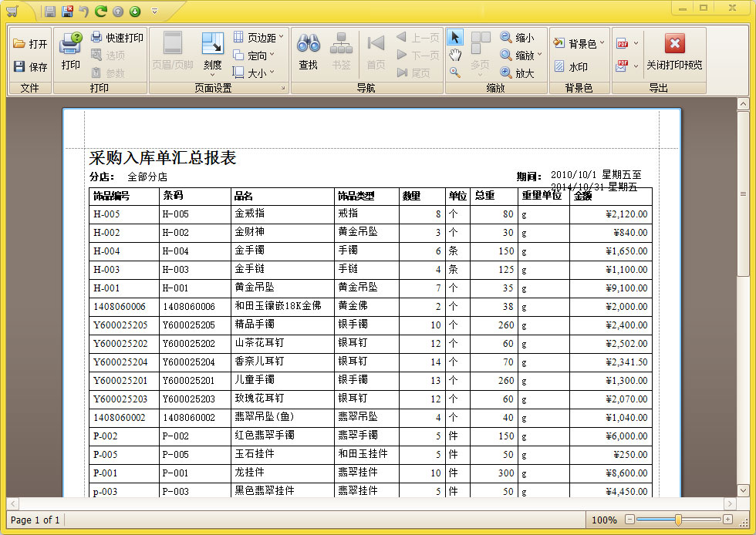The width and height of the screenshot is (756, 535).
Task: Click 快速打印 quick print
Action: pos(117,38)
